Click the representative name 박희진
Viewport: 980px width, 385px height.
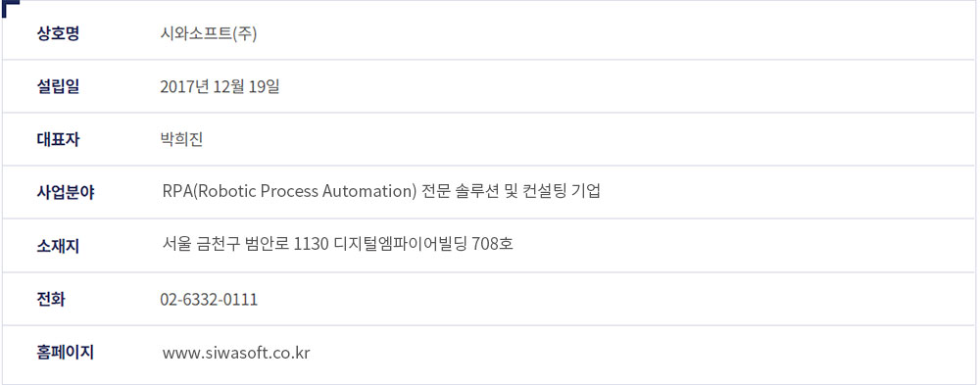point(181,140)
